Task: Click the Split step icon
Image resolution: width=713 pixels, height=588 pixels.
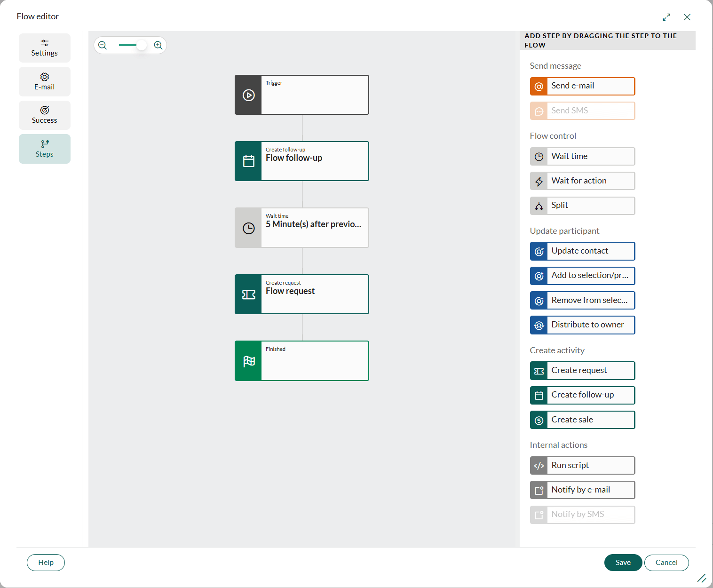Action: tap(539, 206)
